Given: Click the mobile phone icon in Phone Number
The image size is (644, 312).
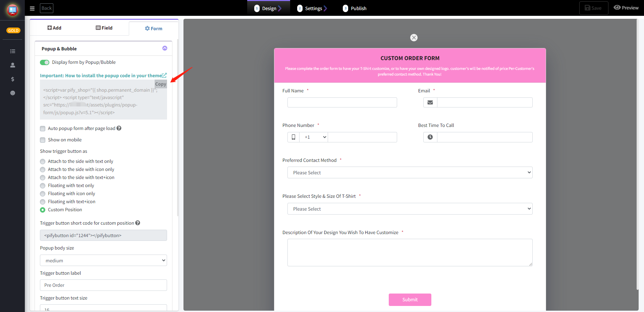Looking at the screenshot, I should 293,137.
